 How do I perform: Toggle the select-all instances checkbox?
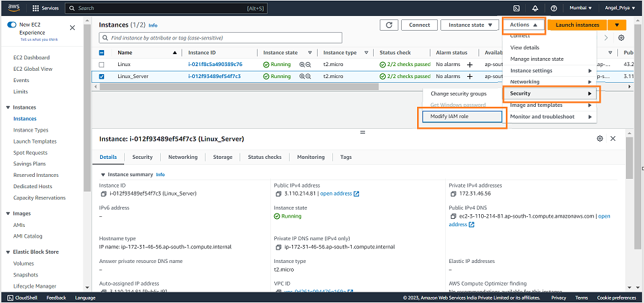click(102, 53)
